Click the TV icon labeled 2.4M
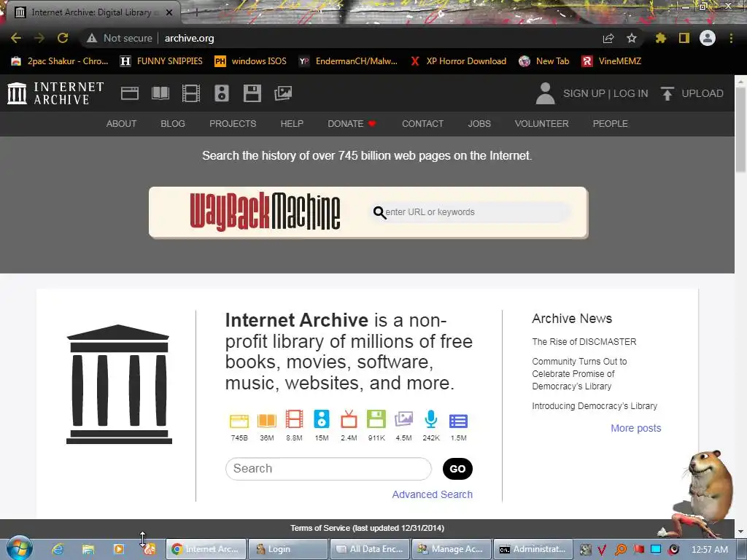This screenshot has height=560, width=747. 349,419
